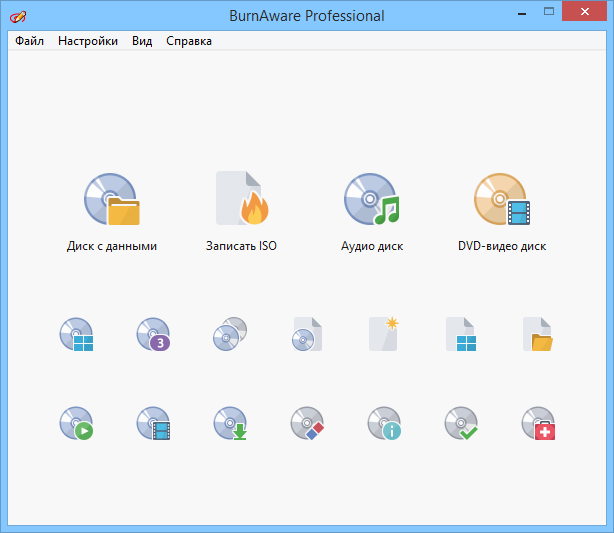
Task: Launch the erase disc icon with eraser
Action: coord(307,424)
